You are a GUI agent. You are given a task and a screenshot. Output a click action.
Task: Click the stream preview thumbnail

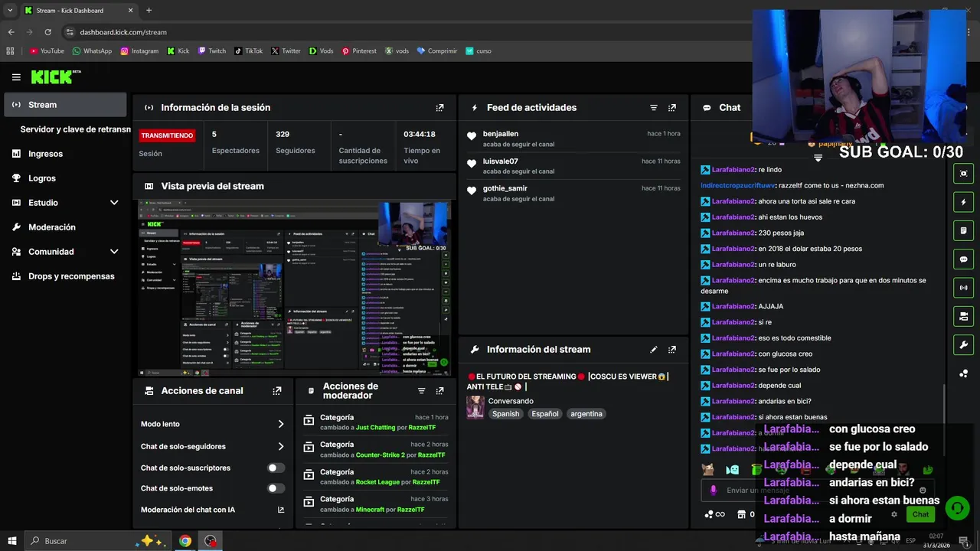295,288
